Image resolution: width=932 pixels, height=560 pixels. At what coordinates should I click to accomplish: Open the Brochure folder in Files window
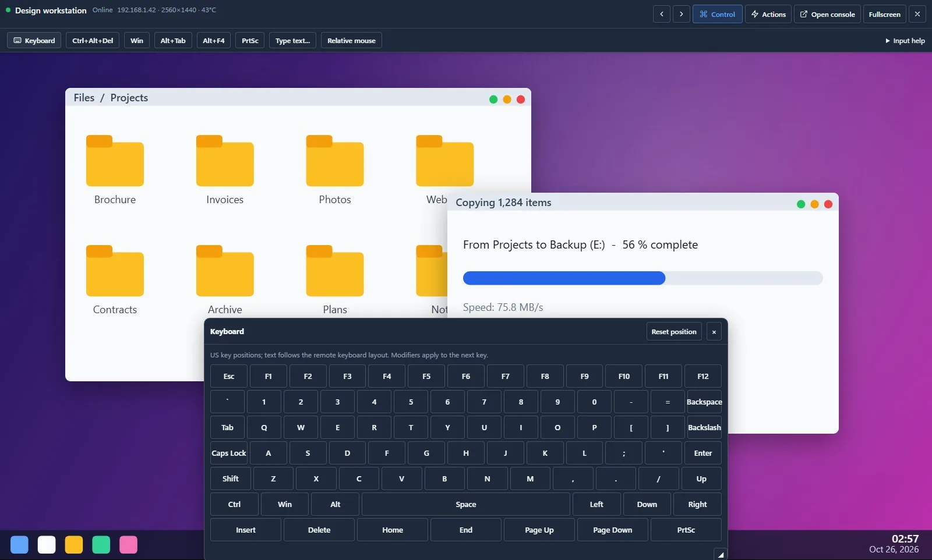point(115,161)
